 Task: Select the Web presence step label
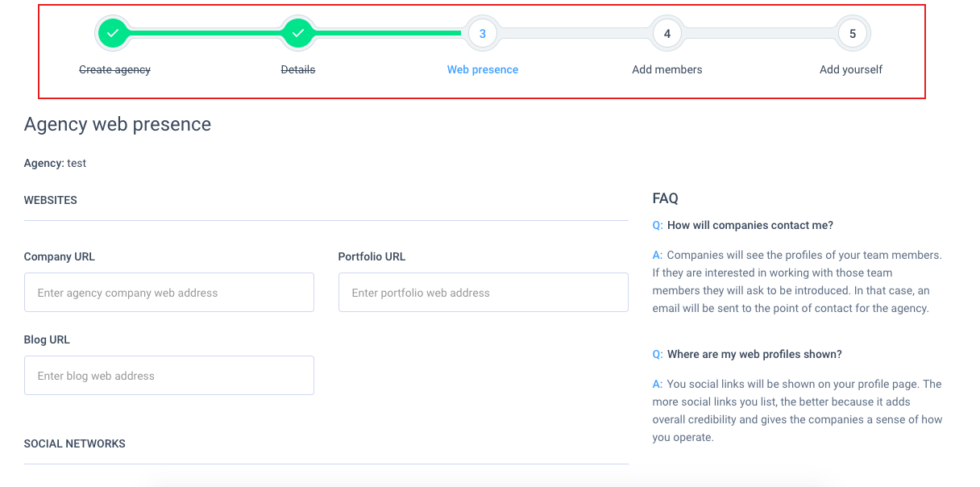(x=483, y=69)
